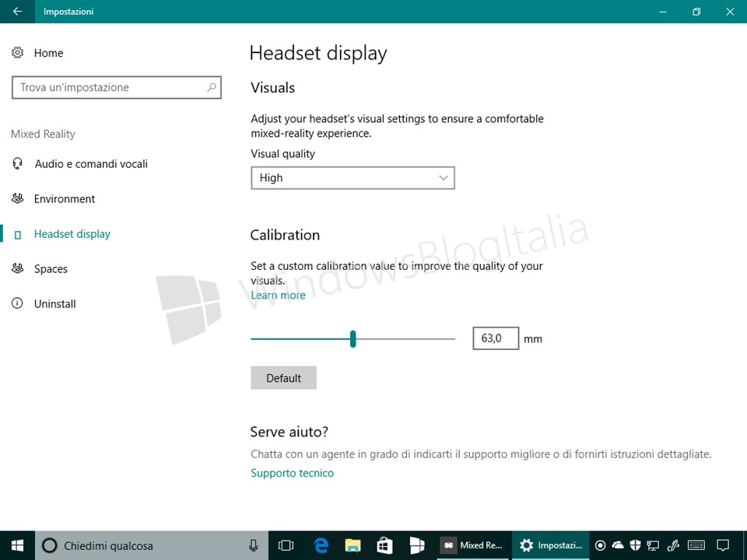Click the Headset display sidebar icon
This screenshot has height=560, width=747.
[x=18, y=234]
